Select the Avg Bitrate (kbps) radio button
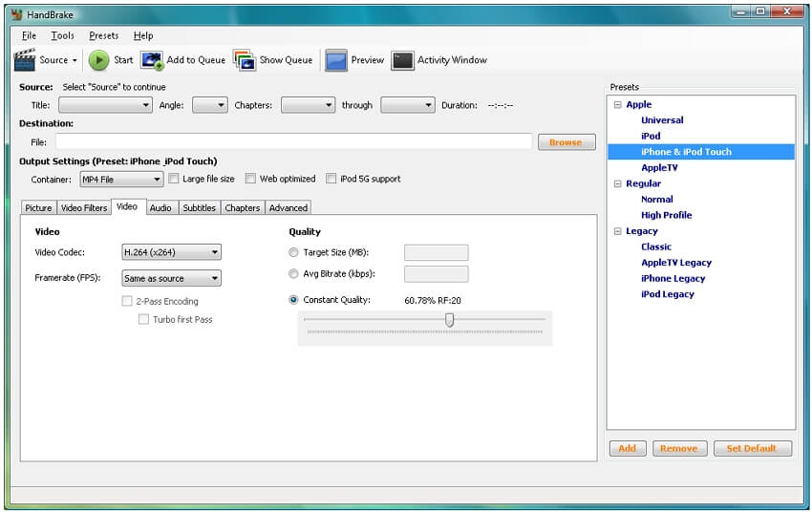This screenshot has width=812, height=514. [x=293, y=273]
